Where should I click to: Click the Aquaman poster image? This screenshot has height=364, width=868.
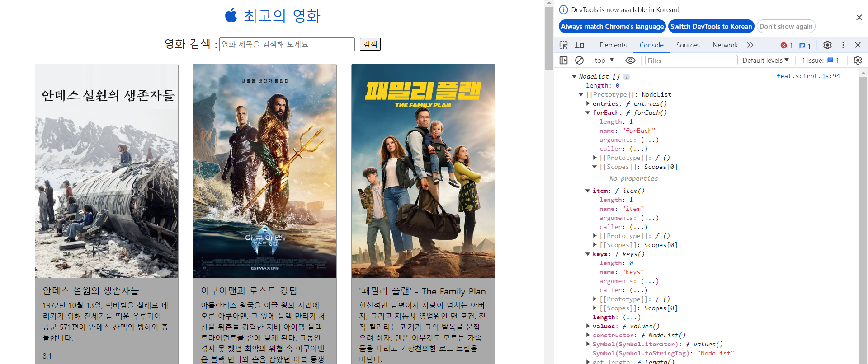click(265, 171)
